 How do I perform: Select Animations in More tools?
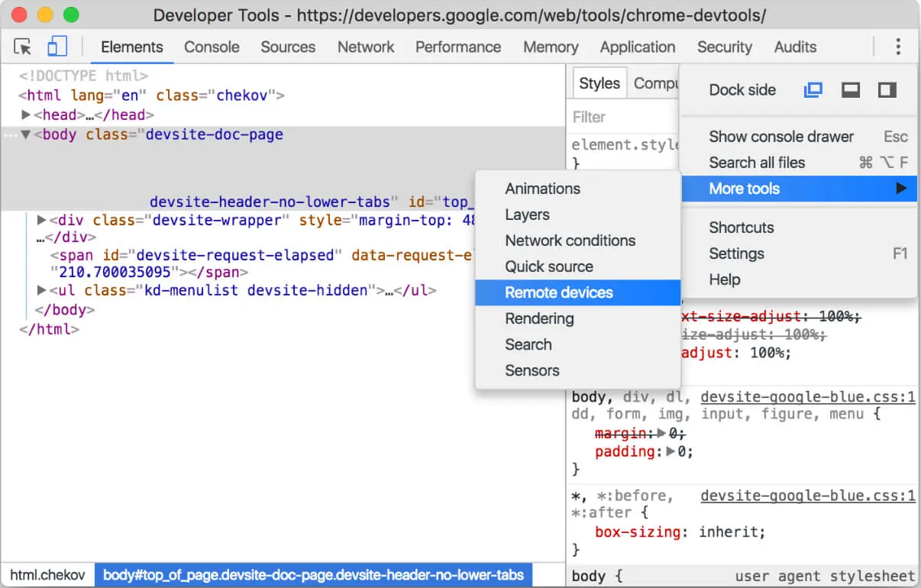click(577, 189)
